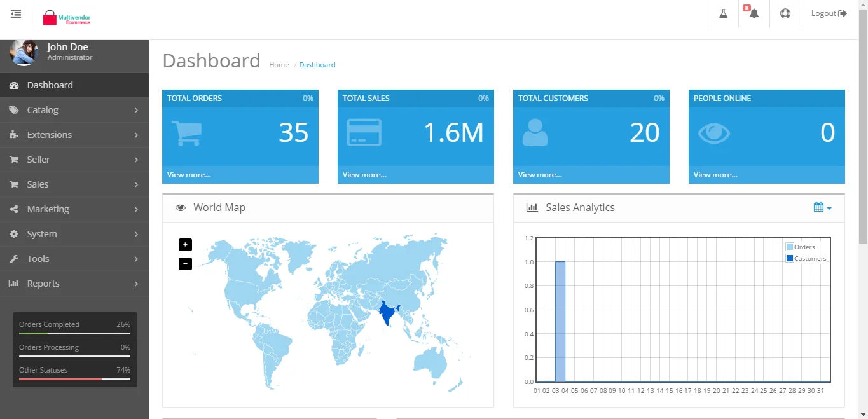Click View more under Total Customers

[540, 175]
